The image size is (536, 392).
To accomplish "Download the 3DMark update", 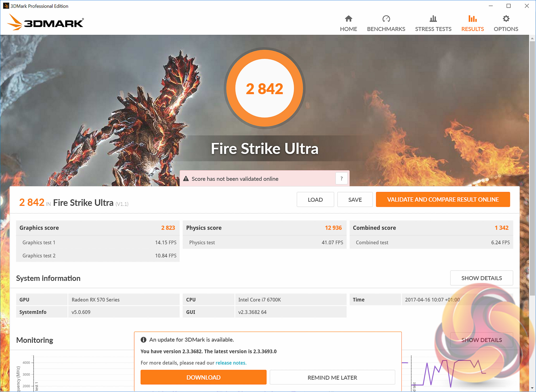I will pyautogui.click(x=203, y=377).
